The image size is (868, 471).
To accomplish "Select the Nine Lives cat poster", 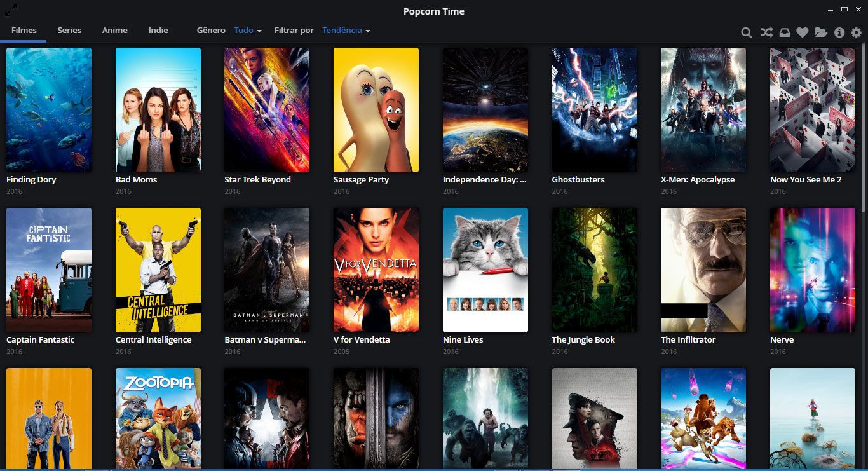I will [485, 270].
